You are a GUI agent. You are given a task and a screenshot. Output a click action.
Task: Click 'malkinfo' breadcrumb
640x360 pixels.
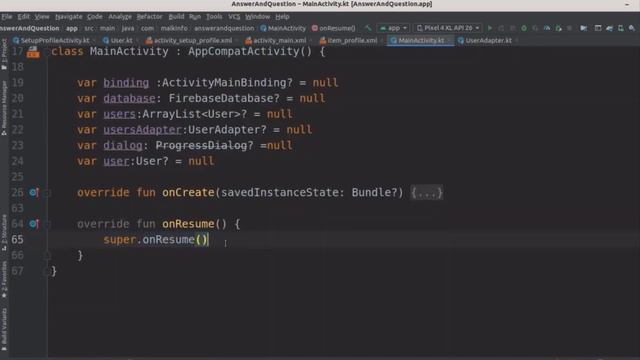click(174, 28)
